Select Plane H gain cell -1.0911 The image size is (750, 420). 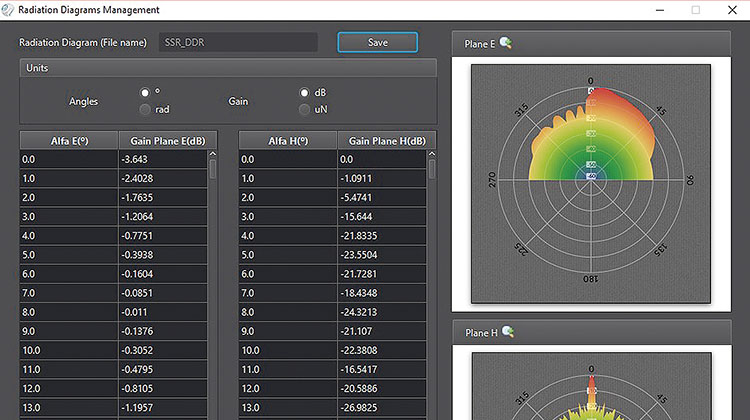tap(382, 178)
